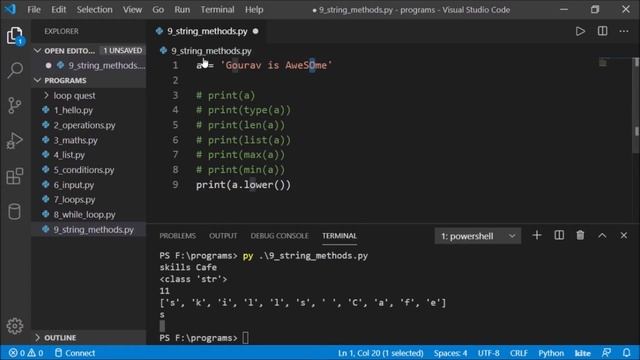Click the errors and warnings count in status bar
The height and width of the screenshot is (360, 640).
[26, 353]
